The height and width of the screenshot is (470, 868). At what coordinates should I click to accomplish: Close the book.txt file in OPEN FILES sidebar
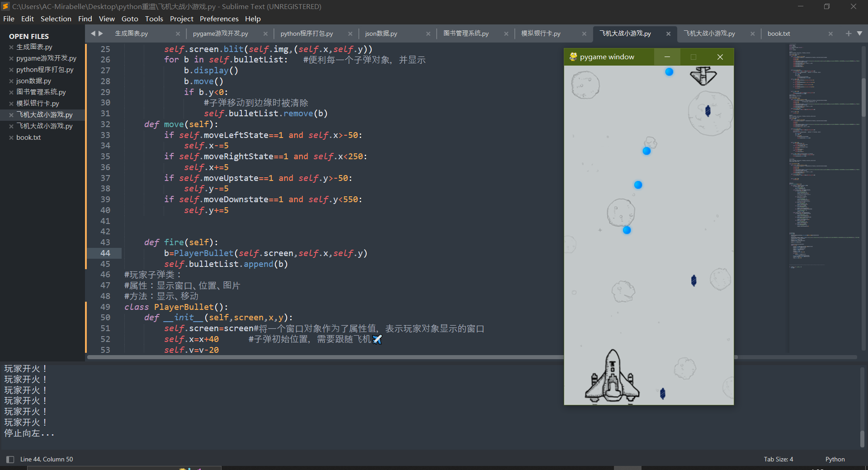coord(10,137)
